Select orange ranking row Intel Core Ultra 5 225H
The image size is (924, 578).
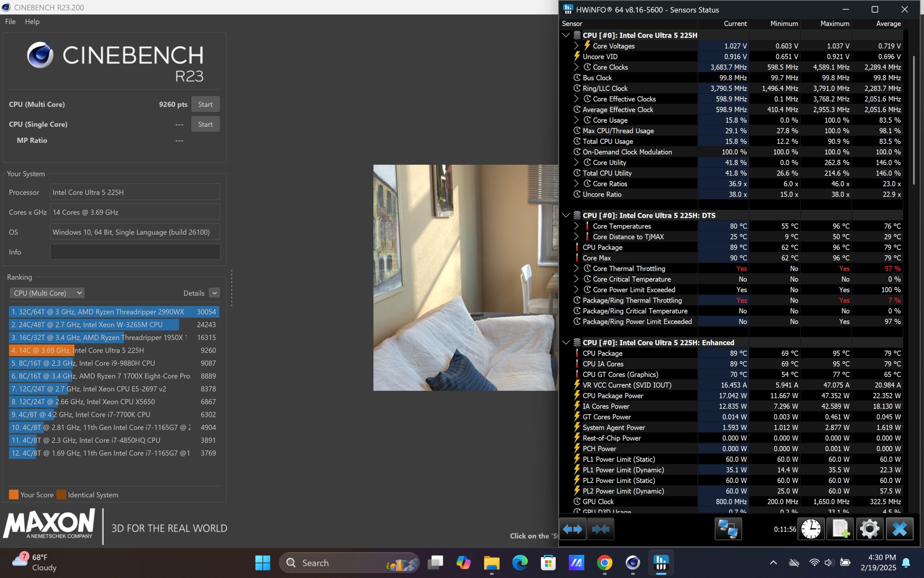tap(114, 350)
